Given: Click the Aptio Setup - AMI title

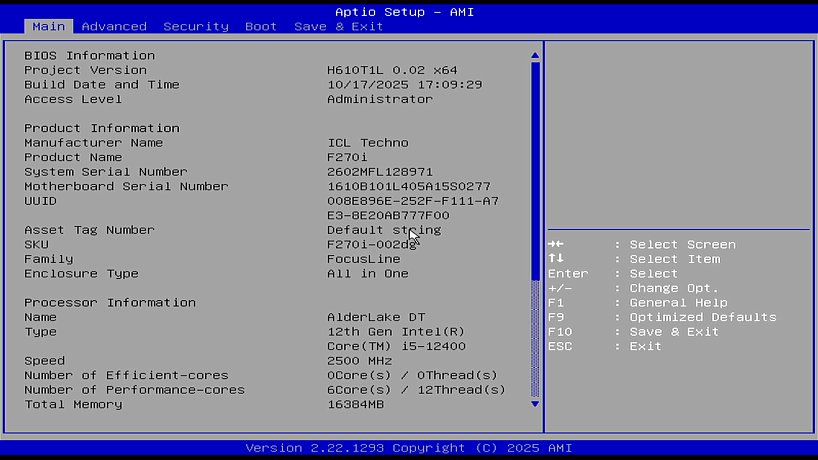Looking at the screenshot, I should point(404,12).
